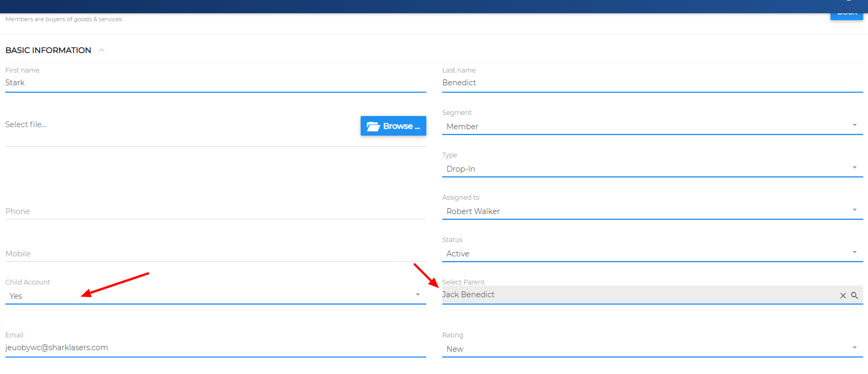Image resolution: width=868 pixels, height=374 pixels.
Task: Click the Phone input field
Action: tap(216, 211)
